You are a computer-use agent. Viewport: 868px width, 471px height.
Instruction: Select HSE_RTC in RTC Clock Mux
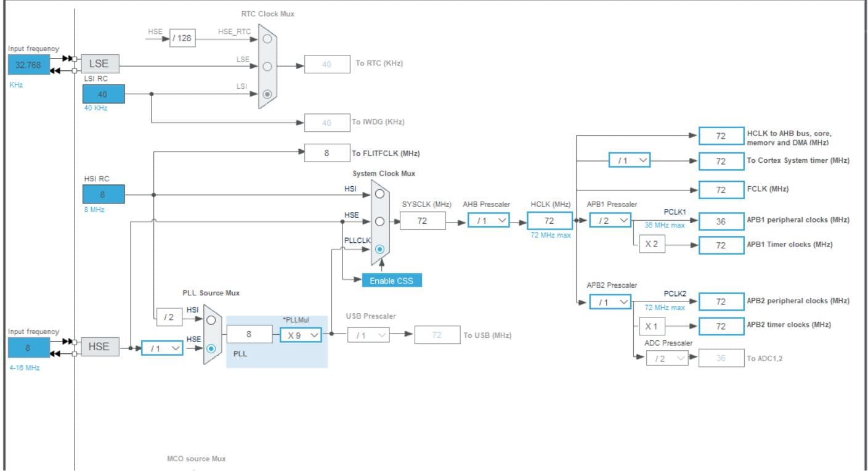tap(267, 38)
